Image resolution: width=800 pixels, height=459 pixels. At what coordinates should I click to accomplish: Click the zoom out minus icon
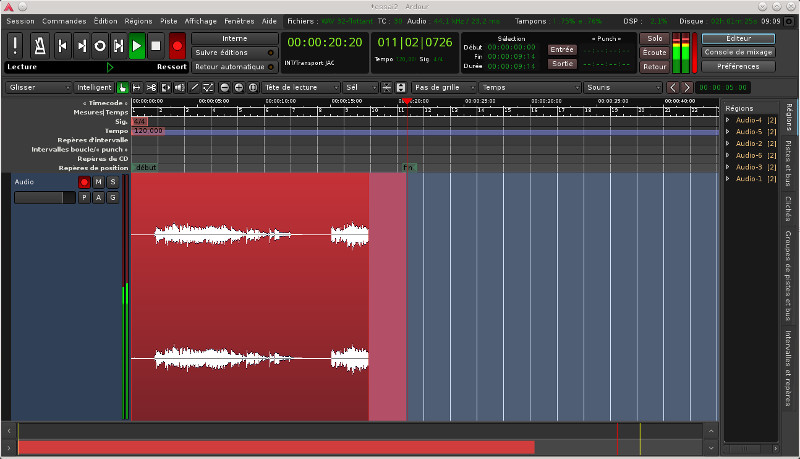(224, 87)
